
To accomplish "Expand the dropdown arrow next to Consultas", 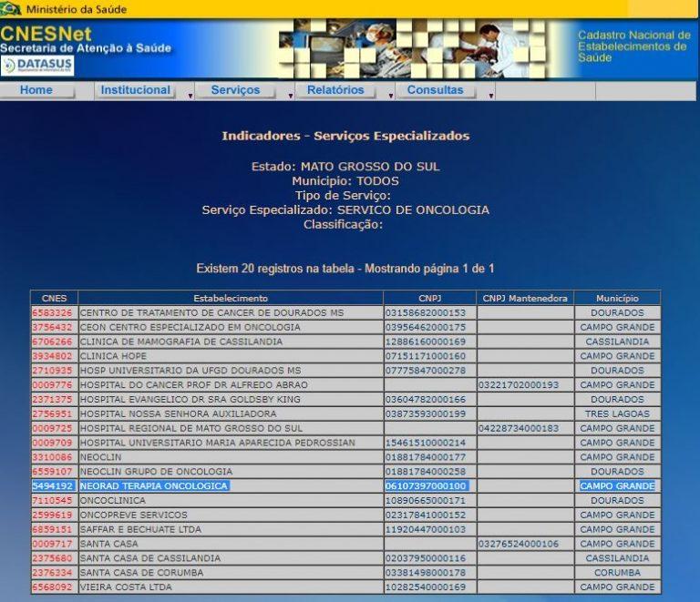I will coord(490,95).
